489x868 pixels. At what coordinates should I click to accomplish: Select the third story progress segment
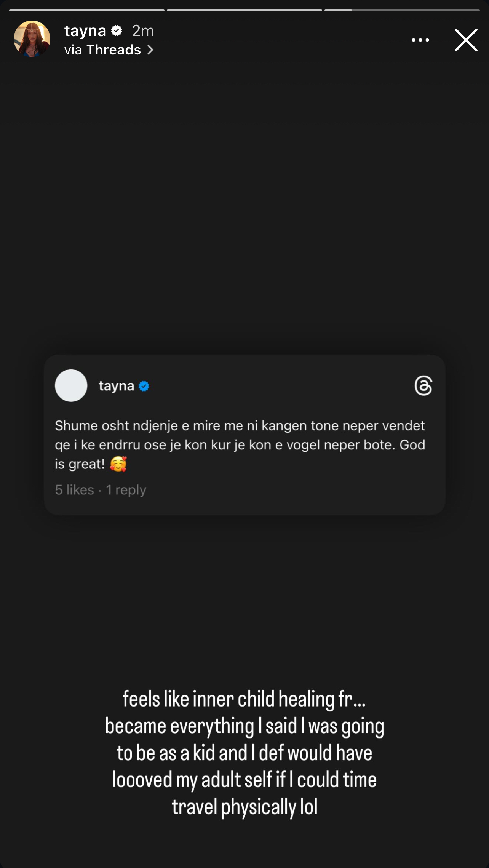pos(402,10)
